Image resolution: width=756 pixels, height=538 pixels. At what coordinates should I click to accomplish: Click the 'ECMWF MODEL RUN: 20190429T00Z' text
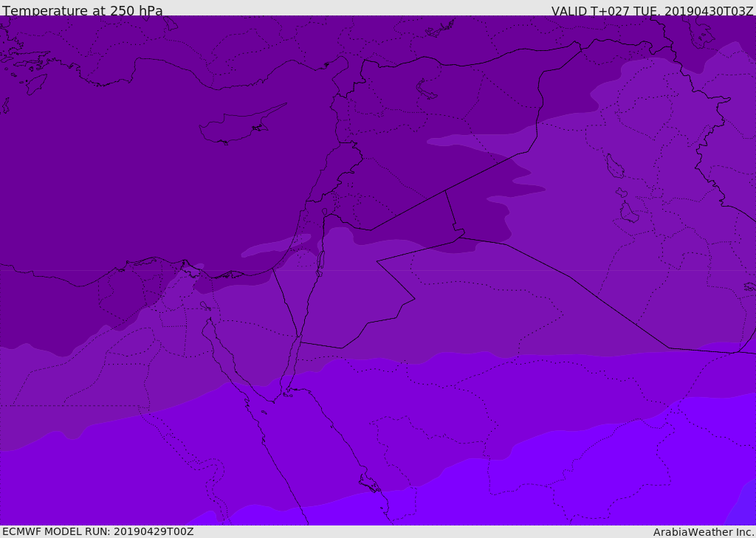tap(98, 531)
